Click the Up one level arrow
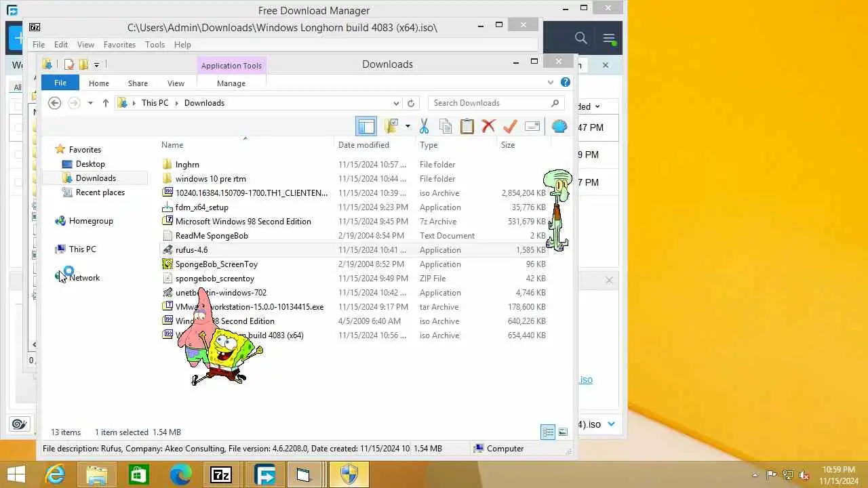The image size is (868, 488). tap(106, 103)
